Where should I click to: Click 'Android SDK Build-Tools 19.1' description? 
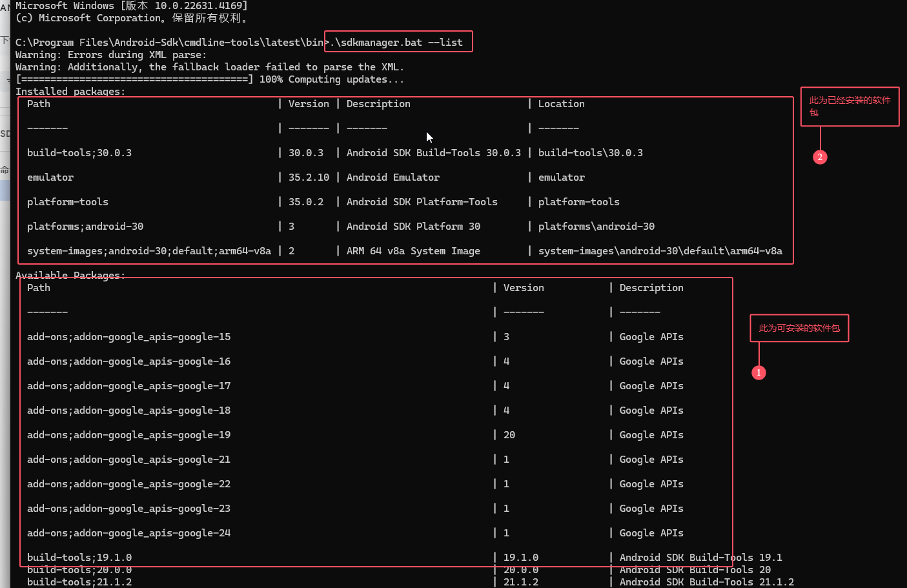coord(701,558)
